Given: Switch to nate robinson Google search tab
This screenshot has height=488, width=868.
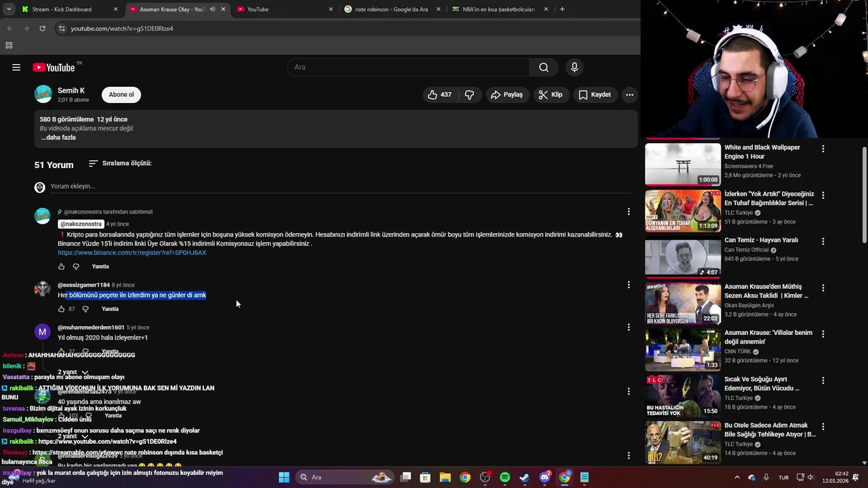Looking at the screenshot, I should point(391,9).
